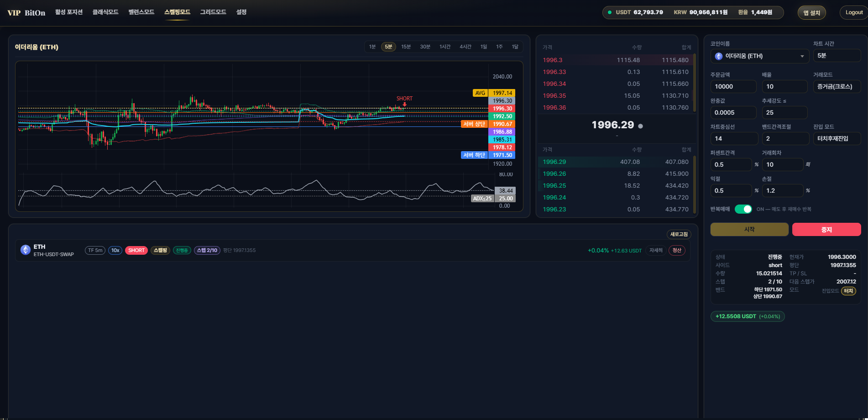Click the SHORT badge on the ETH position row

pos(136,250)
